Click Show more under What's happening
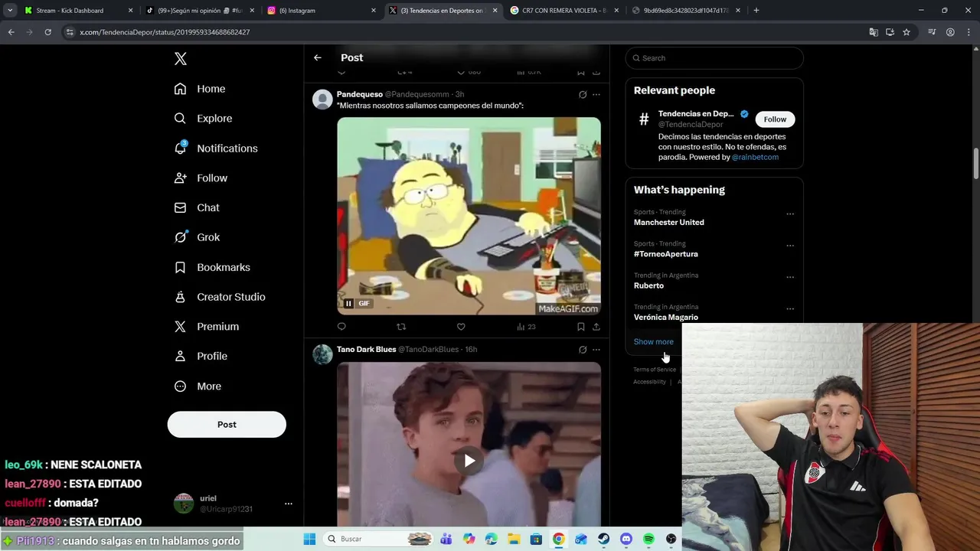The image size is (980, 551). pos(654,342)
